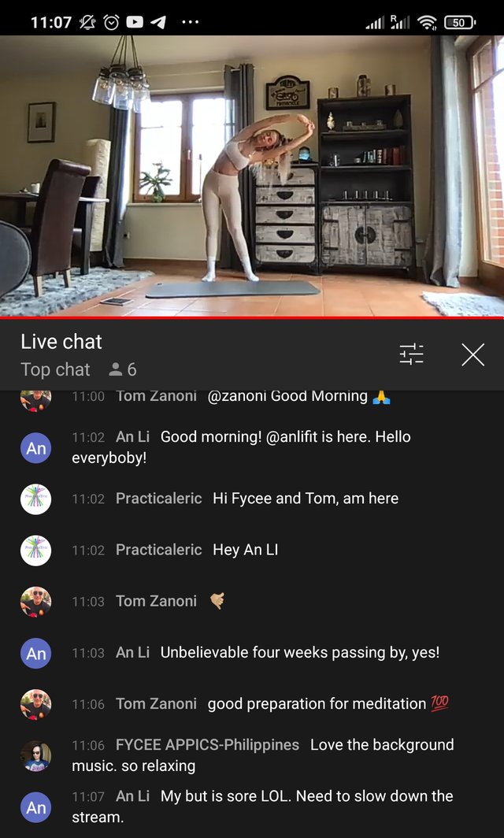Image resolution: width=504 pixels, height=838 pixels.
Task: Tap the FYCEE APPICS-Philippines username
Action: (x=207, y=744)
